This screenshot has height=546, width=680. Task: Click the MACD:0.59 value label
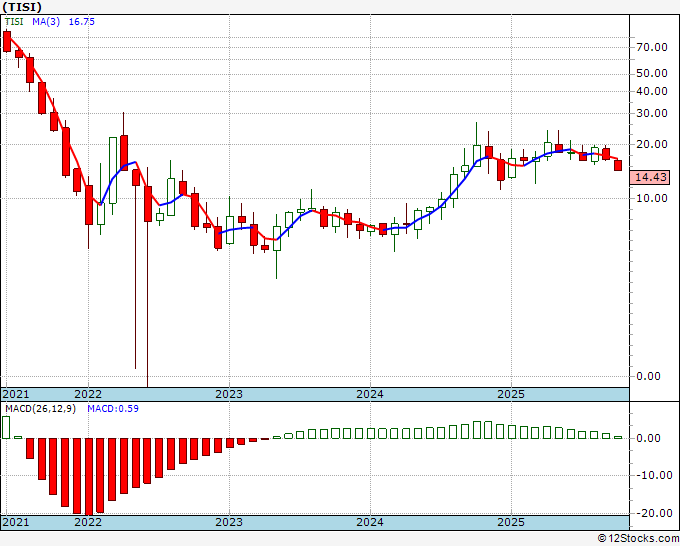coord(113,409)
